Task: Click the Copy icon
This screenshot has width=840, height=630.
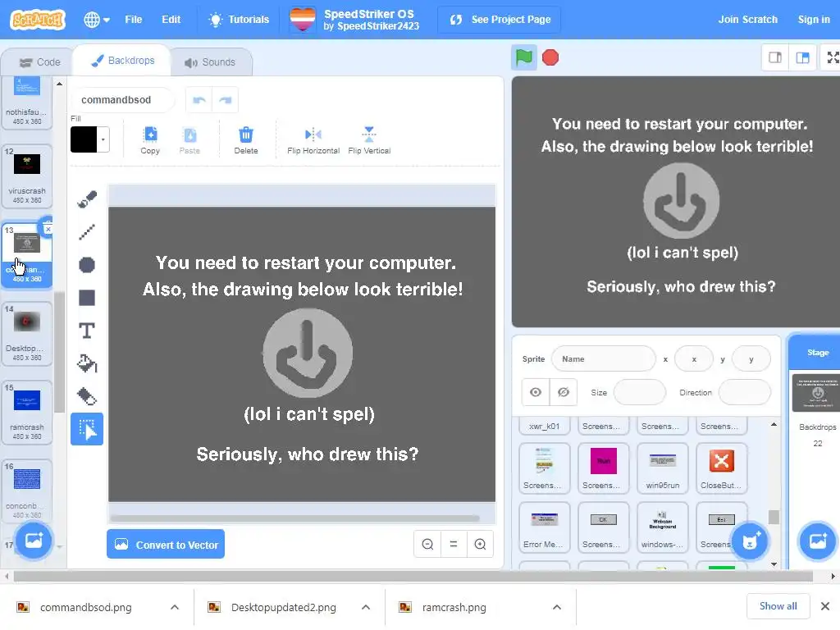Action: pyautogui.click(x=150, y=140)
